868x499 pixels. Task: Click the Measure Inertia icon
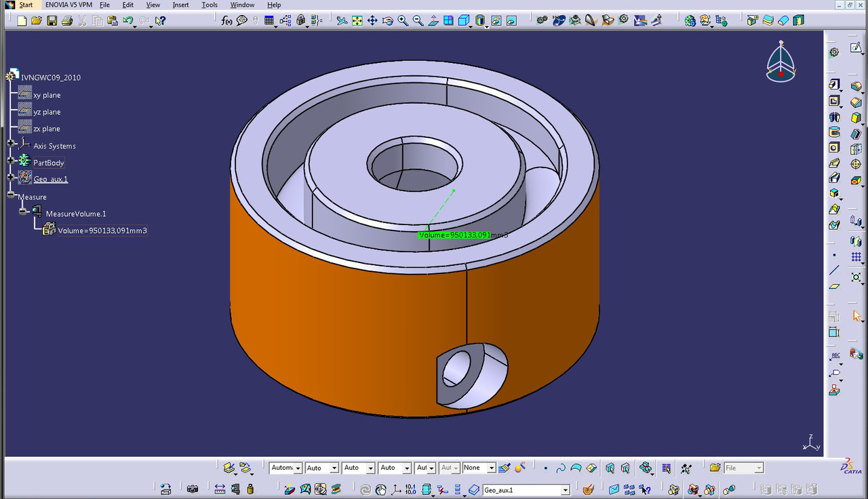pos(250,489)
